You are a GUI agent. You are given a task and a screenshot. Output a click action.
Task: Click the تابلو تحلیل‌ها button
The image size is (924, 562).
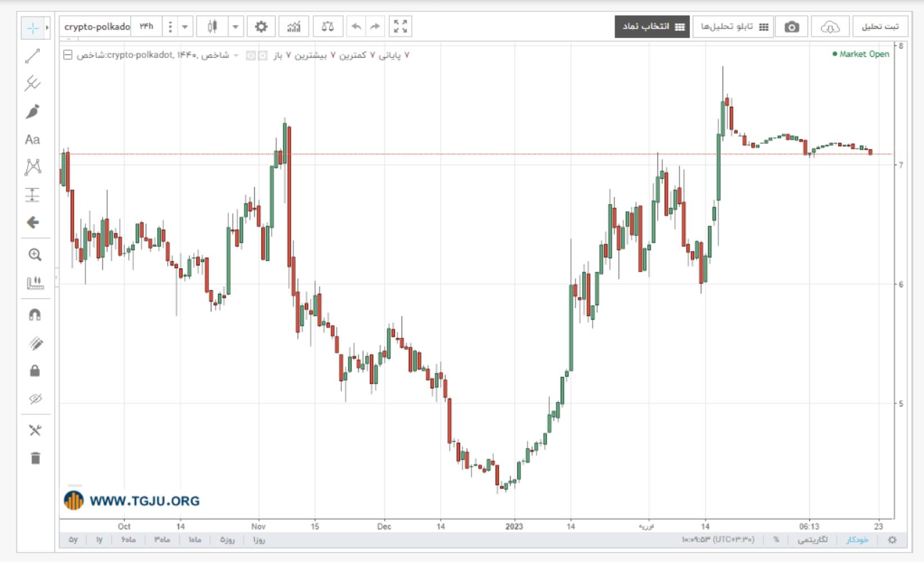click(733, 27)
